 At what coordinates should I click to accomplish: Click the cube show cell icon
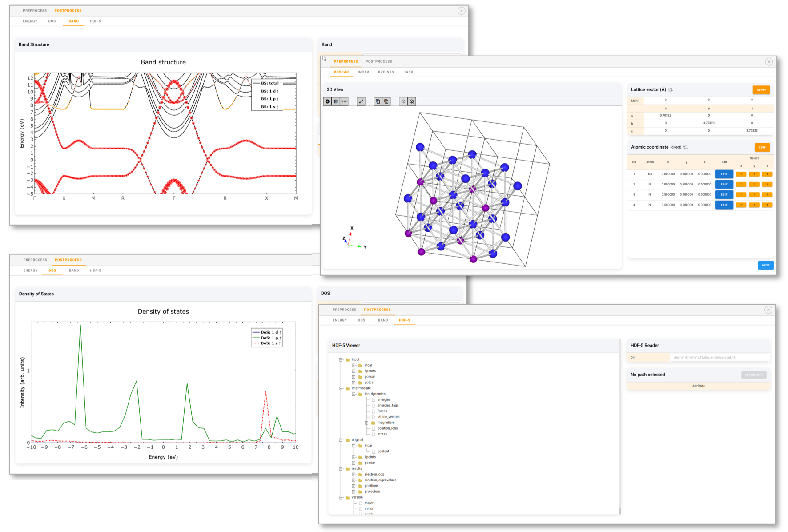click(x=403, y=101)
